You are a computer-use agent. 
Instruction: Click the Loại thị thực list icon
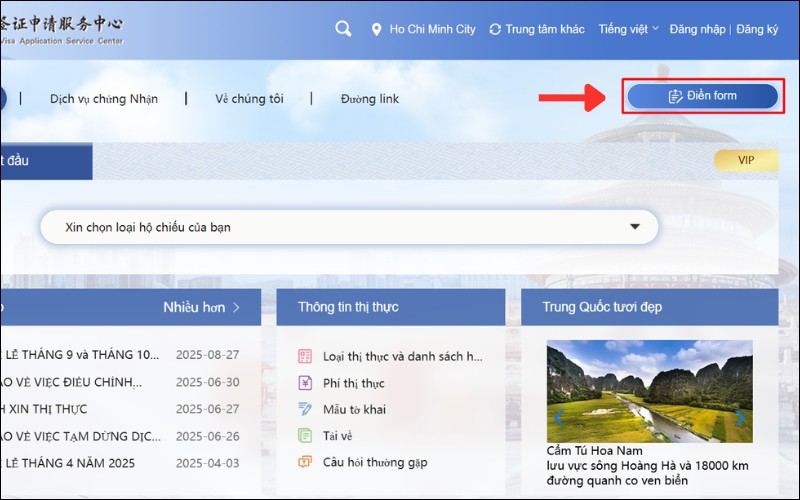(305, 356)
